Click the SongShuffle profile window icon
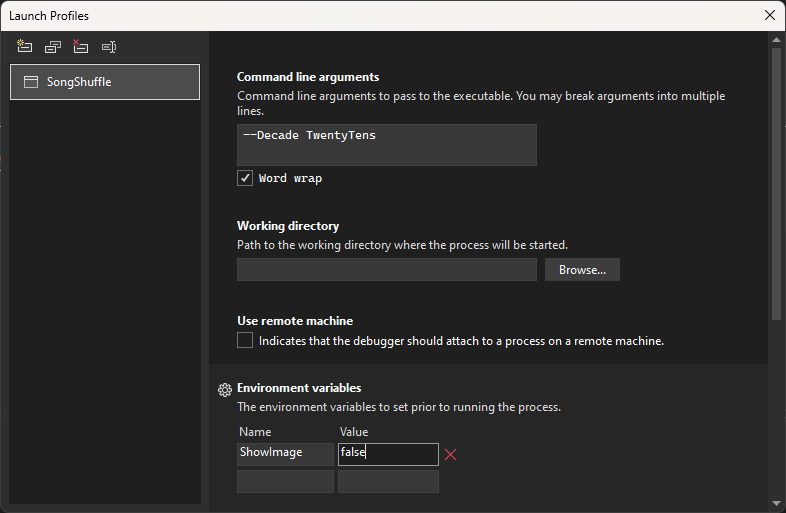Screen dimensions: 786x513 [x=31, y=82]
